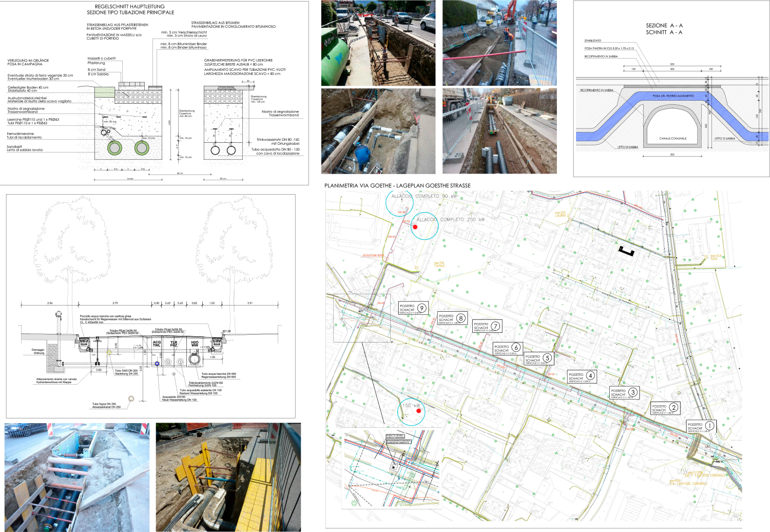This screenshot has height=532, width=770.
Task: Click the black building symbol on the plan
Action: [627, 251]
